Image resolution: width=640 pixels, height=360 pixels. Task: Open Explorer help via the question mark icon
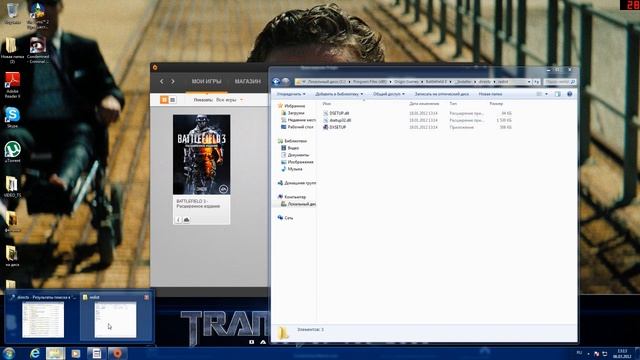tap(569, 94)
